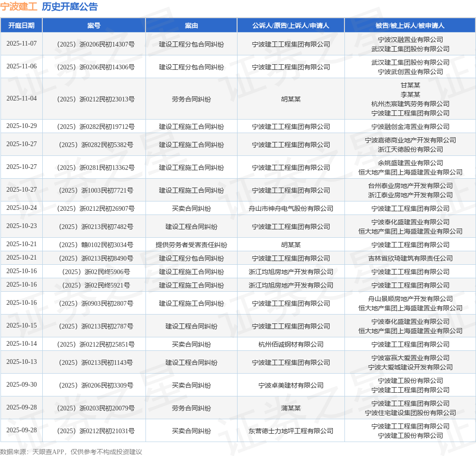Click defendant 宁波融创金湾置业有限公司

coord(410,127)
